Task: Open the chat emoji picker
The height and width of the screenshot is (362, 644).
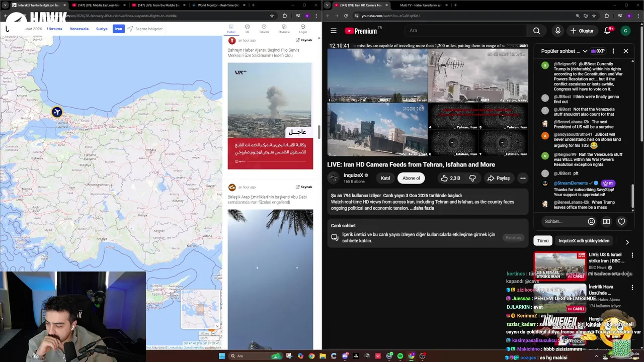Action: 591,221
